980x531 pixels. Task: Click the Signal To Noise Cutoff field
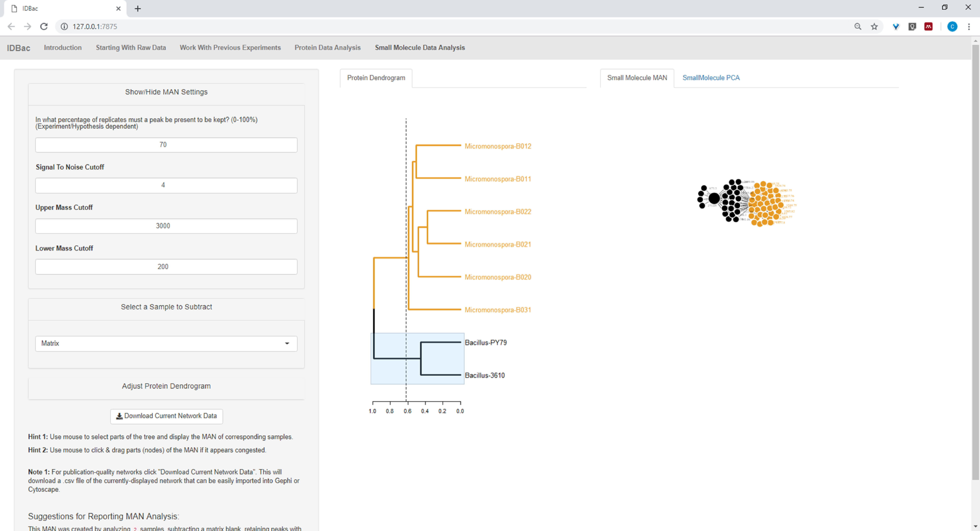166,185
